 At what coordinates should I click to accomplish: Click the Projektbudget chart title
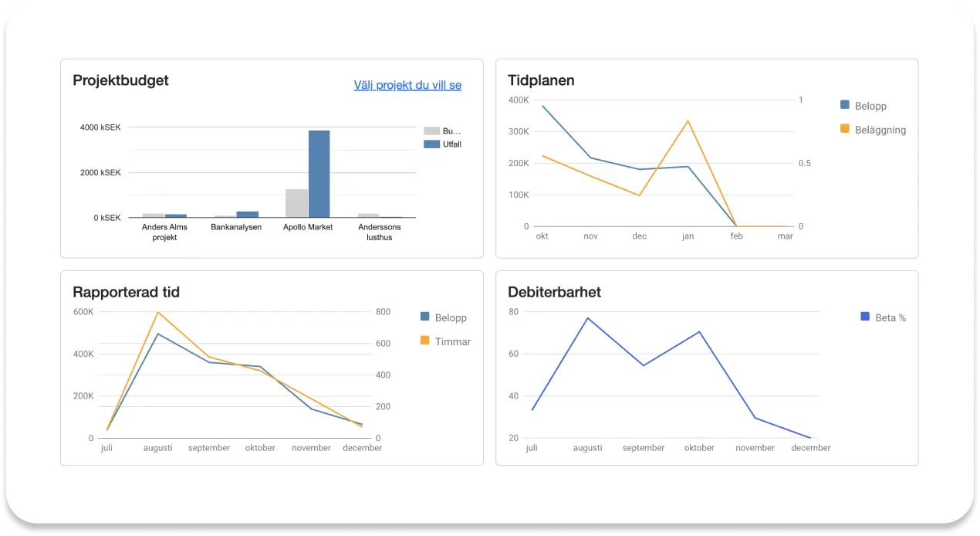coord(120,80)
